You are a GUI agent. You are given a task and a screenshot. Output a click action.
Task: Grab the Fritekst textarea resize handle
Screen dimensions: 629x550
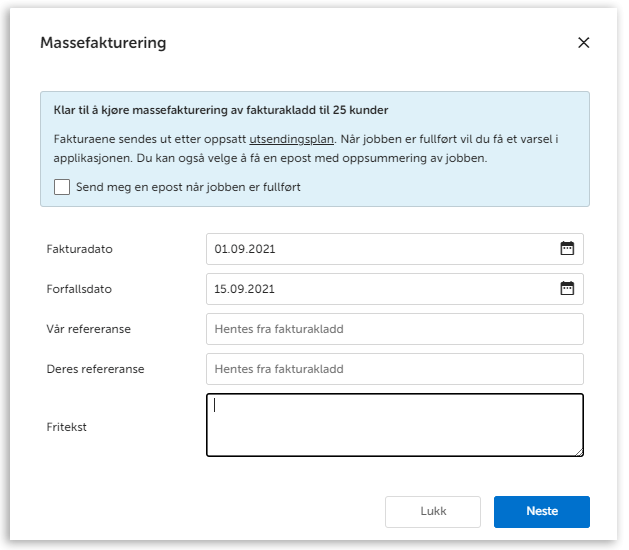579,452
